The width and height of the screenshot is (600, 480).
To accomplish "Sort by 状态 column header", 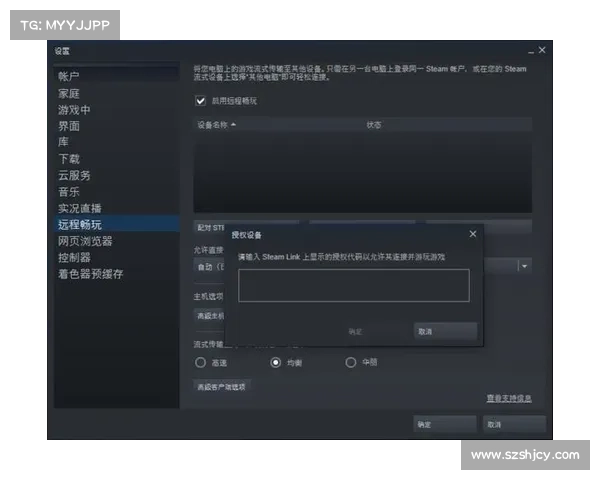I will click(x=374, y=125).
